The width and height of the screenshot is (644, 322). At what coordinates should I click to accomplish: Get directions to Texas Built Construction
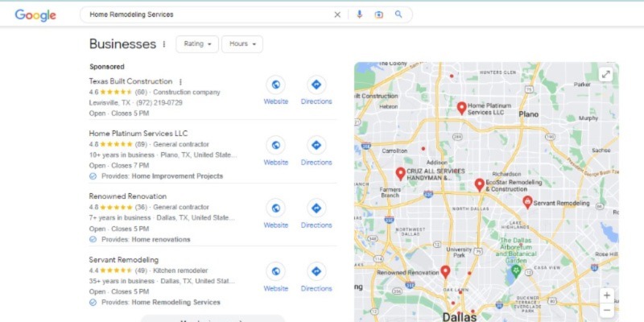pos(316,85)
